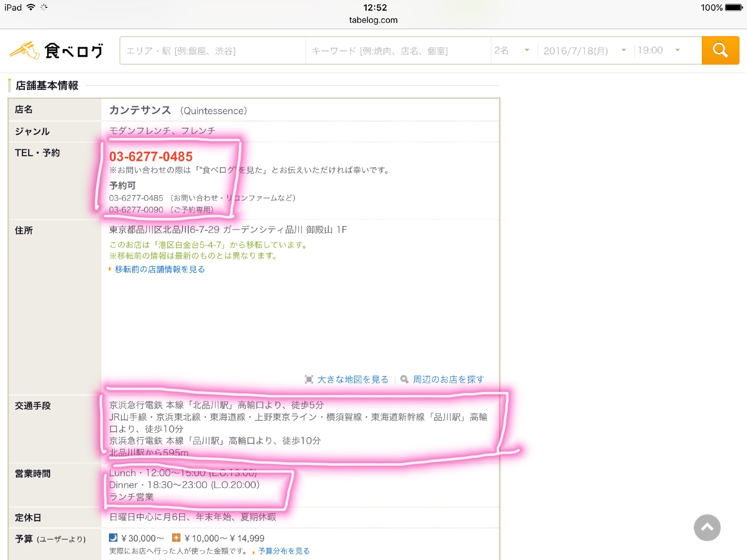Open the 19:00 time dropdown
The width and height of the screenshot is (747, 560).
click(658, 51)
